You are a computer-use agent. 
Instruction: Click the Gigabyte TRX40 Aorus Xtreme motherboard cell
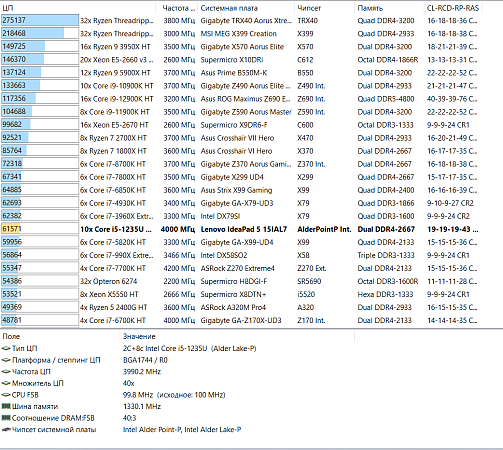coord(246,21)
